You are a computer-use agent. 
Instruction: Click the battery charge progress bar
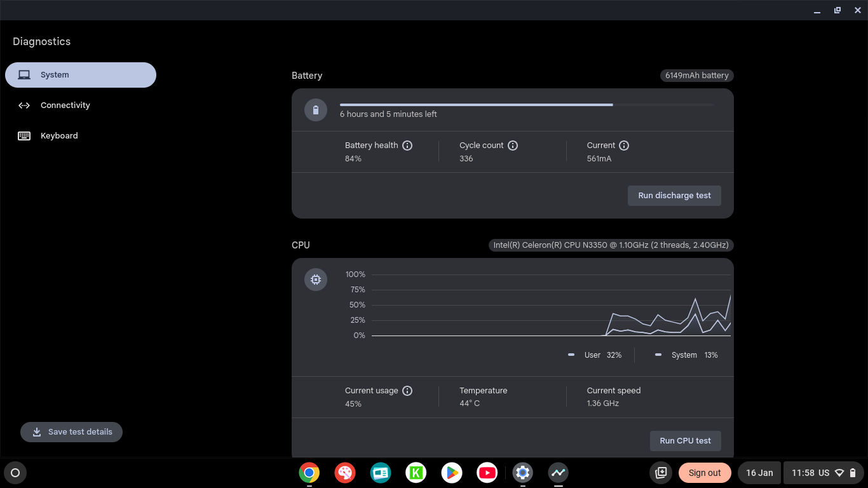pos(527,104)
